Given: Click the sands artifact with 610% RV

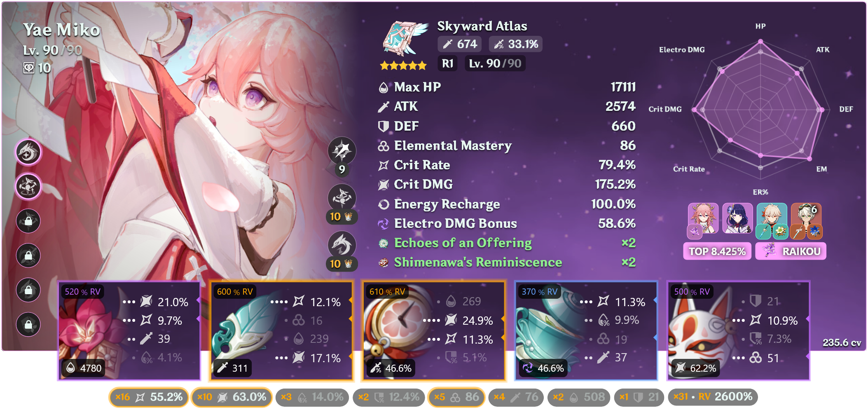Looking at the screenshot, I should point(434,330).
